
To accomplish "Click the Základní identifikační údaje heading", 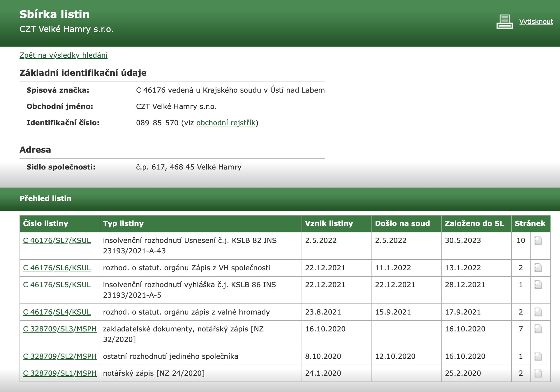I will tap(83, 73).
